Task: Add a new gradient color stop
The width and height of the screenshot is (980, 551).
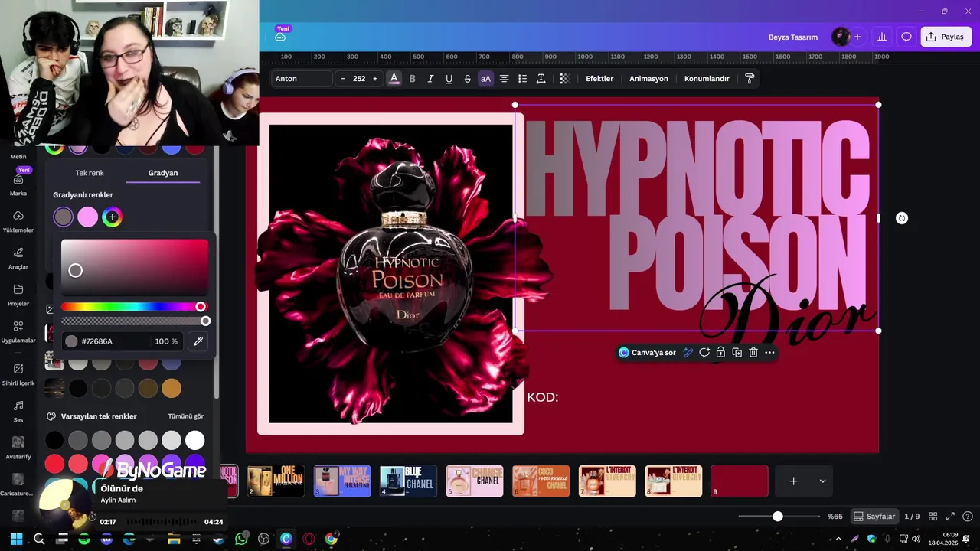Action: (x=112, y=217)
